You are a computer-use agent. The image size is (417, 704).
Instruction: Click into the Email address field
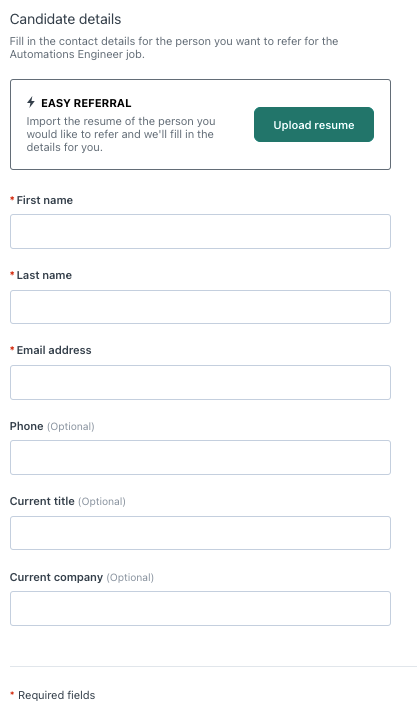pyautogui.click(x=200, y=383)
